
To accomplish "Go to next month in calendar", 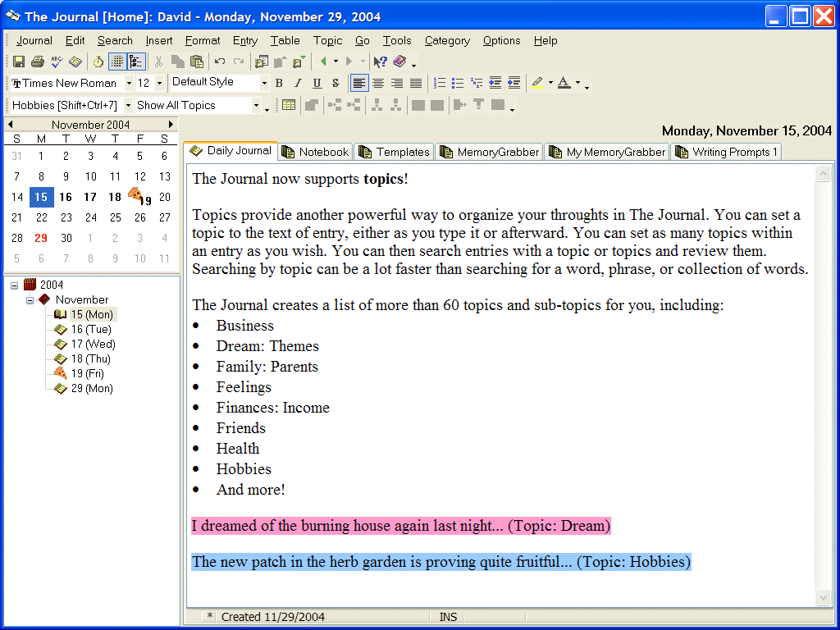I will click(171, 124).
